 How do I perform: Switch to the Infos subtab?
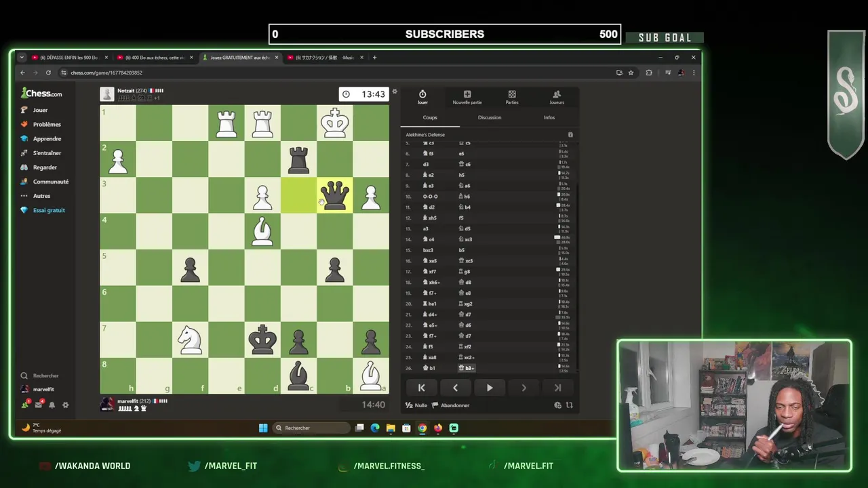[x=549, y=117]
